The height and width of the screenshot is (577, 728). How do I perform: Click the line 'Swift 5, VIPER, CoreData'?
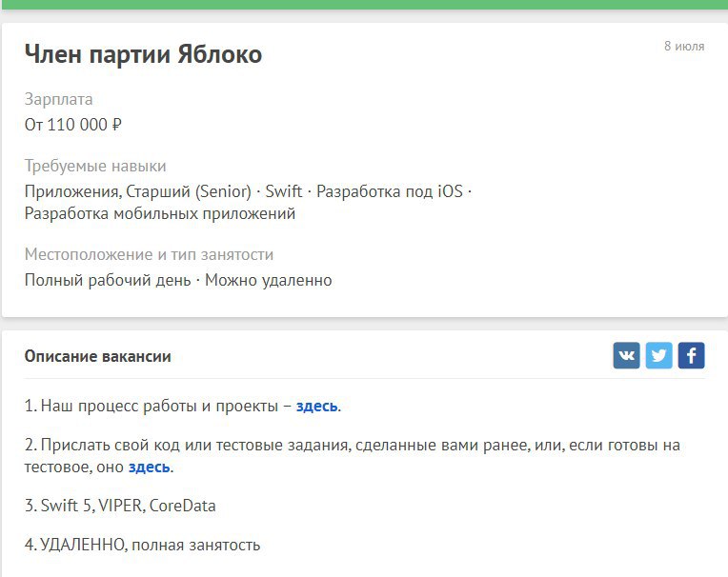tap(128, 506)
